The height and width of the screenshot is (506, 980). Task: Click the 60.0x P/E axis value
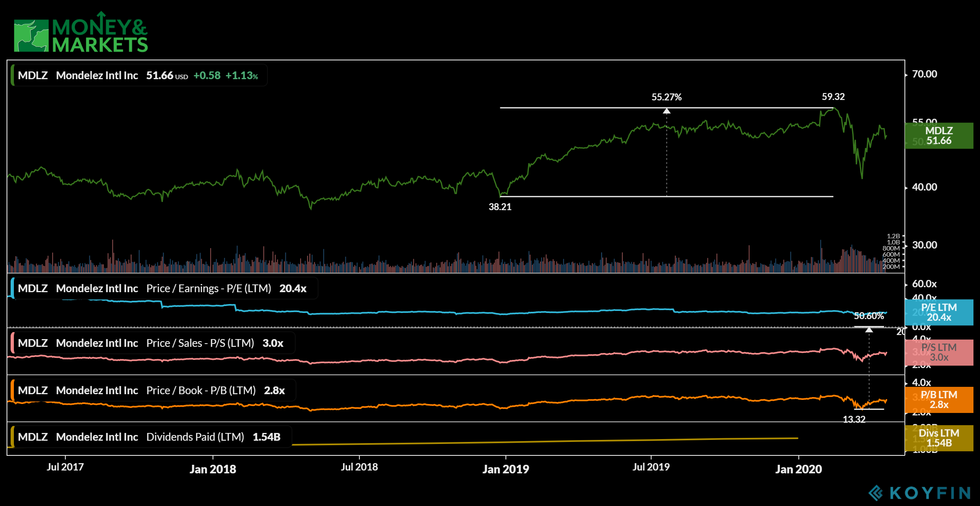[x=924, y=284]
